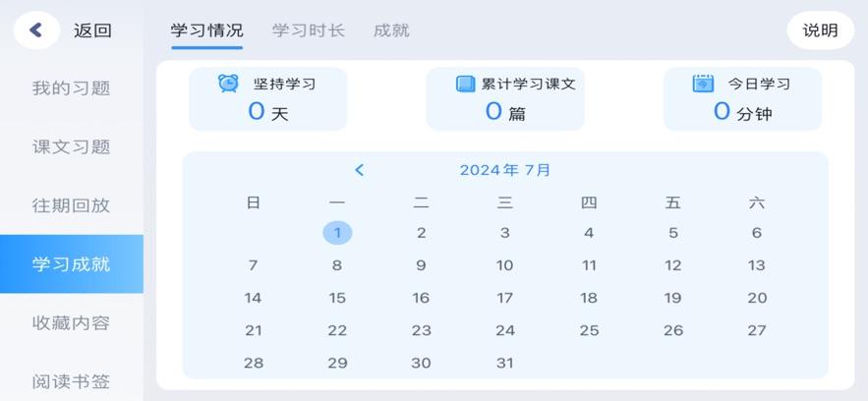Click the back arrow icon

(36, 29)
